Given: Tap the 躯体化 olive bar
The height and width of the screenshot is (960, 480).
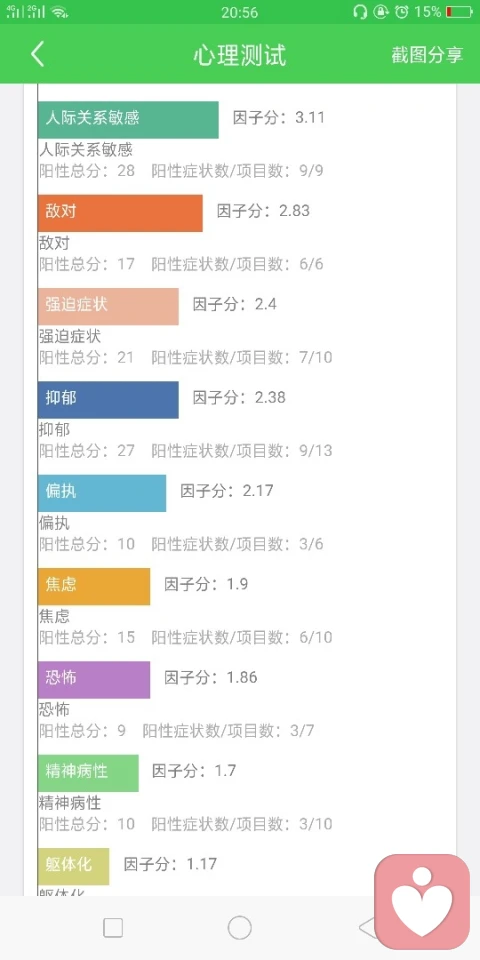Looking at the screenshot, I should tap(73, 866).
